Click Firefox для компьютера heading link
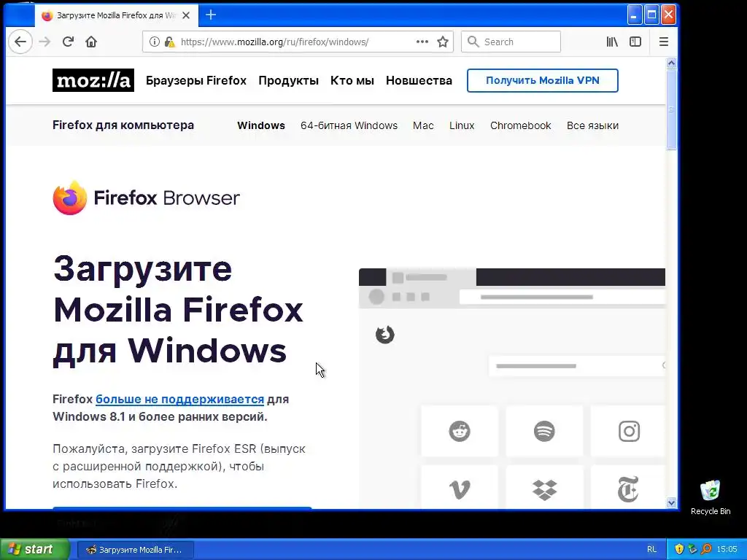 (x=123, y=125)
